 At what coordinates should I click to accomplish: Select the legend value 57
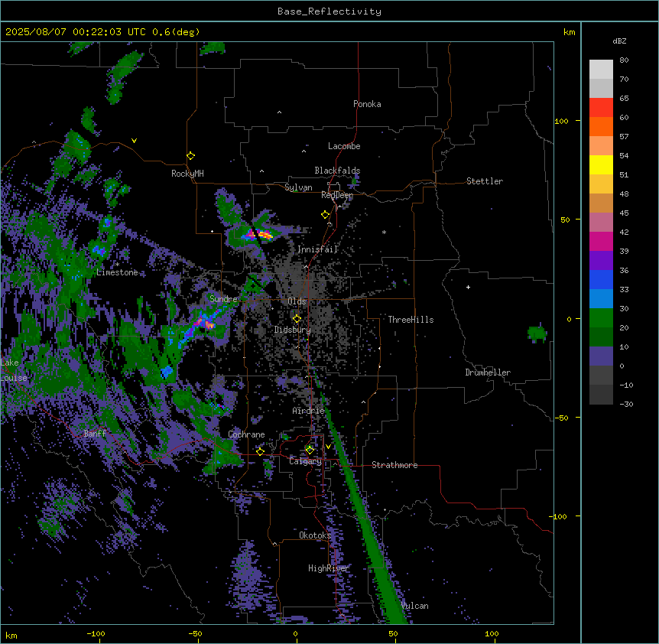624,137
